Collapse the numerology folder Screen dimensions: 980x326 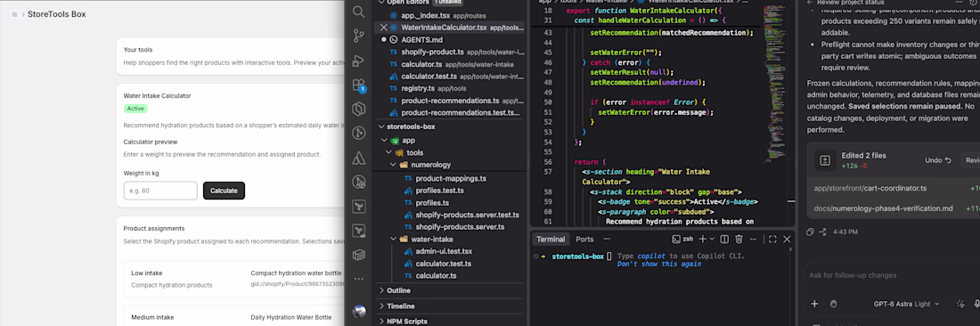point(430,165)
